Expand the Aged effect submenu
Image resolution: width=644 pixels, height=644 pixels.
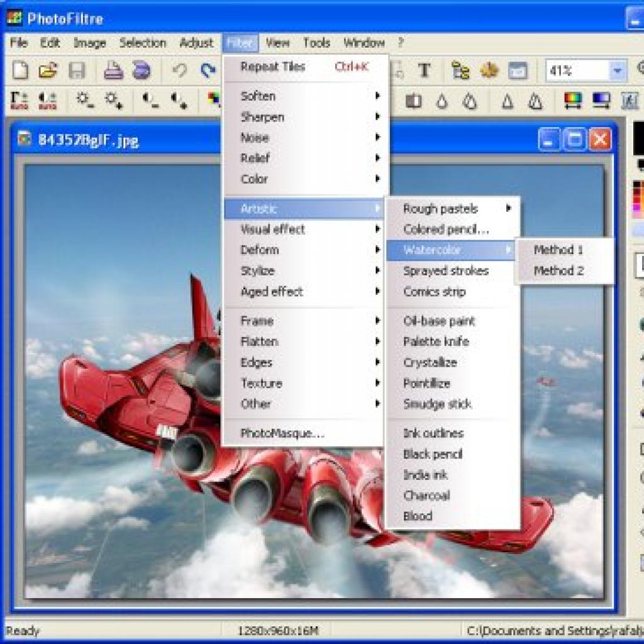pyautogui.click(x=304, y=291)
